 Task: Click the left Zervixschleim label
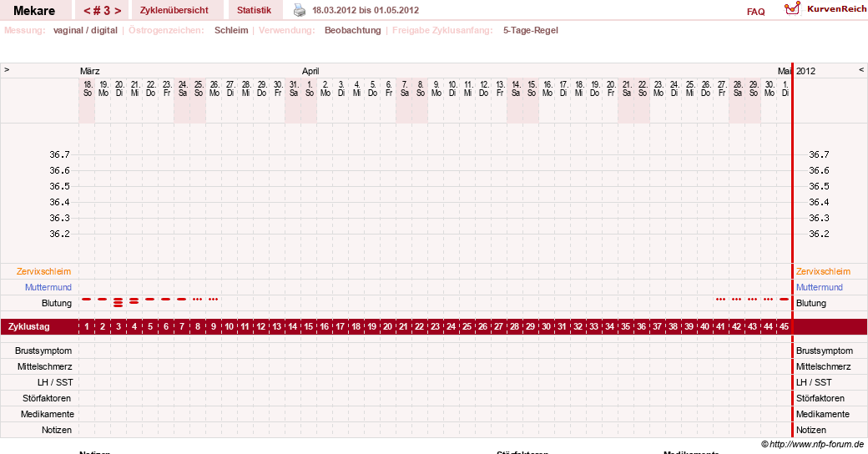(x=43, y=271)
